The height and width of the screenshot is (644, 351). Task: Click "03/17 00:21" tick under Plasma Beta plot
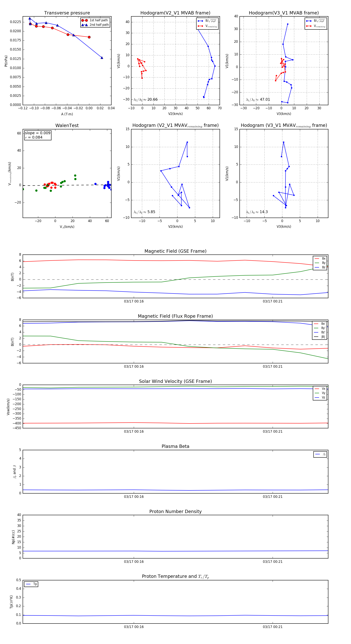click(273, 497)
